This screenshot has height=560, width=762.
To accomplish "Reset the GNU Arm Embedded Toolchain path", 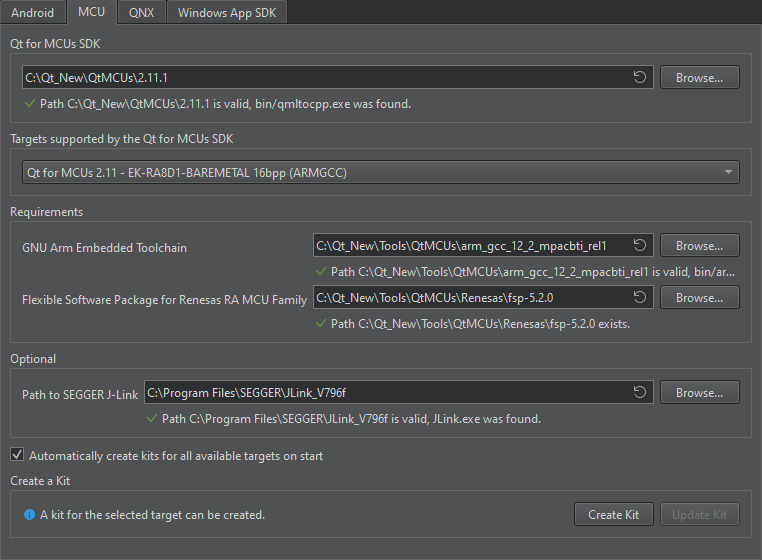I will (639, 245).
